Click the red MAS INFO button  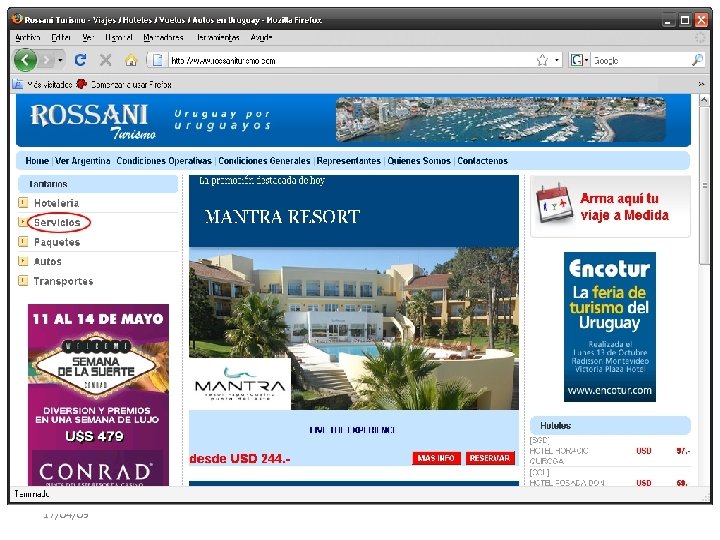pyautogui.click(x=436, y=458)
